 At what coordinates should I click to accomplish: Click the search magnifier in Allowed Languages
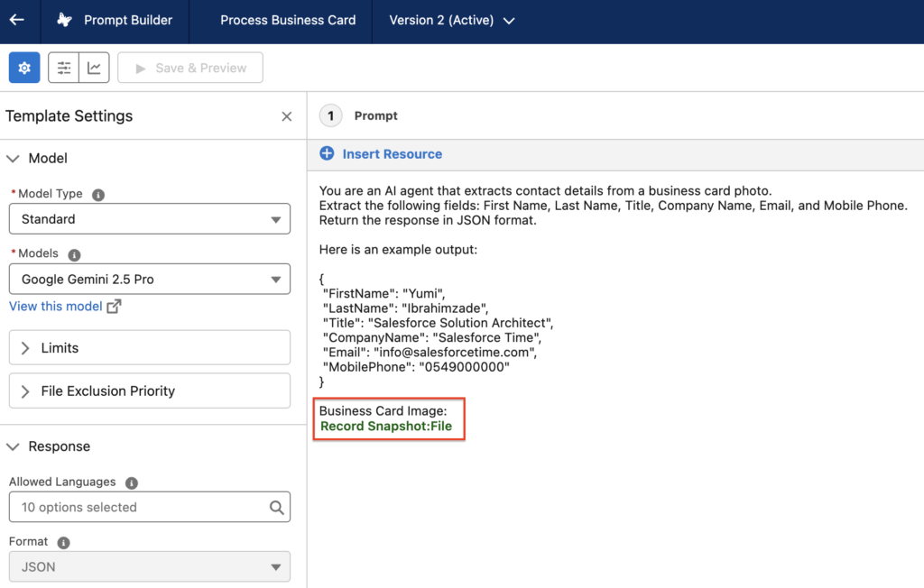click(278, 507)
